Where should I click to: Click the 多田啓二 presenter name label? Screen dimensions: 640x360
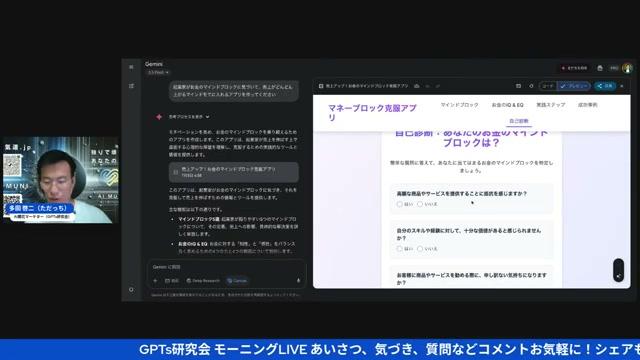point(40,208)
